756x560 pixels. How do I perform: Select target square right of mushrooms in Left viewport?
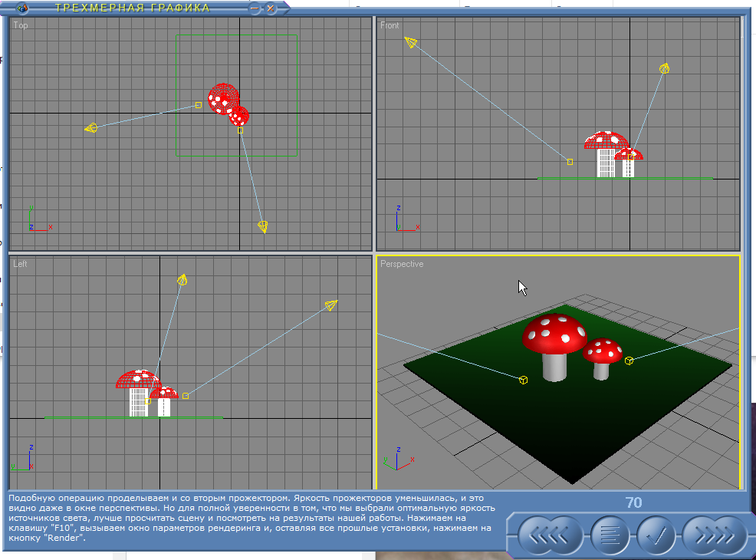pos(186,396)
